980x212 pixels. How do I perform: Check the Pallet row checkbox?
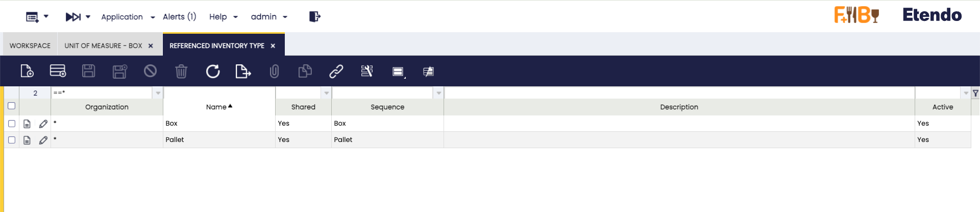click(12, 140)
